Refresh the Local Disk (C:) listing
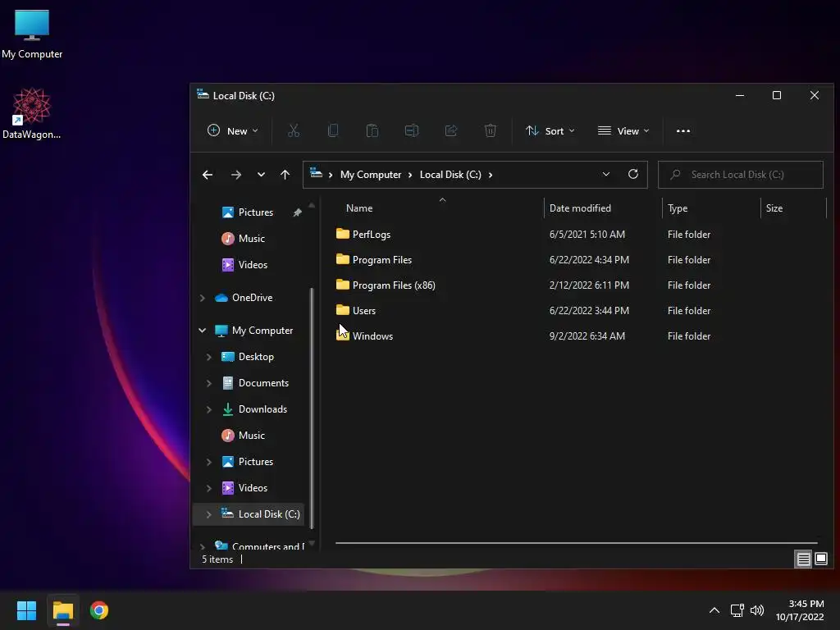 coord(632,174)
